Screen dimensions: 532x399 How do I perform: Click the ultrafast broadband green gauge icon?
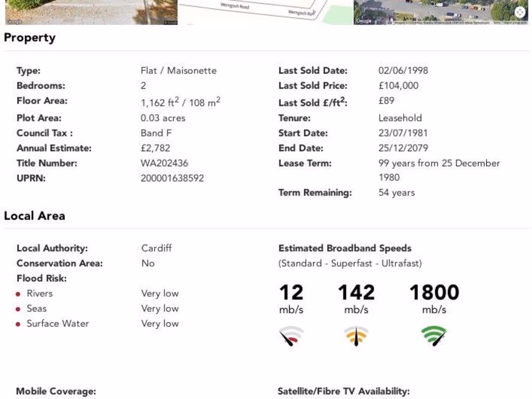click(x=434, y=336)
